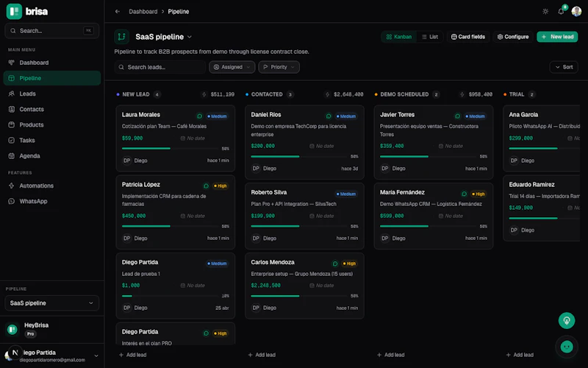Go to Leads in main menu
The image size is (588, 368).
pyautogui.click(x=51, y=94)
